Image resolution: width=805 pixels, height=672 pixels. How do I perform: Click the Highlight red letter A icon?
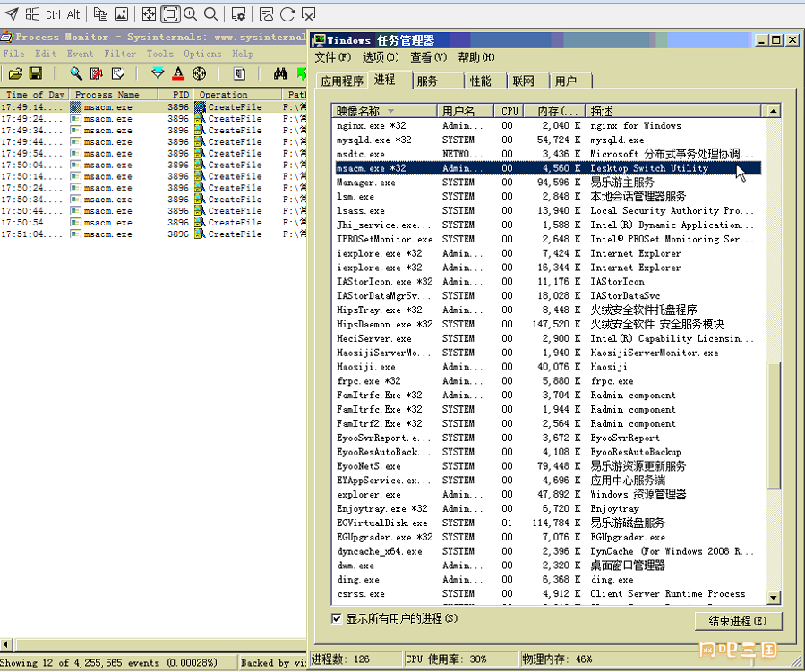(178, 73)
